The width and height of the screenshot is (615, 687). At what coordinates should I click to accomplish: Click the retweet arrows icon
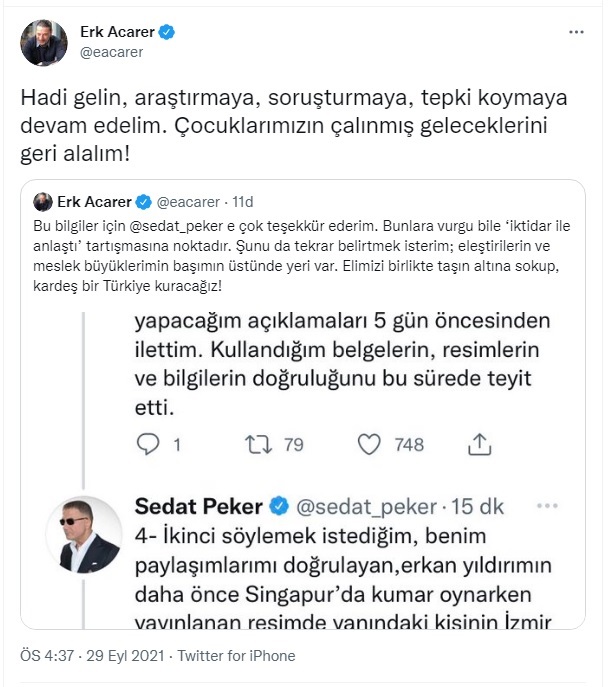[259, 443]
